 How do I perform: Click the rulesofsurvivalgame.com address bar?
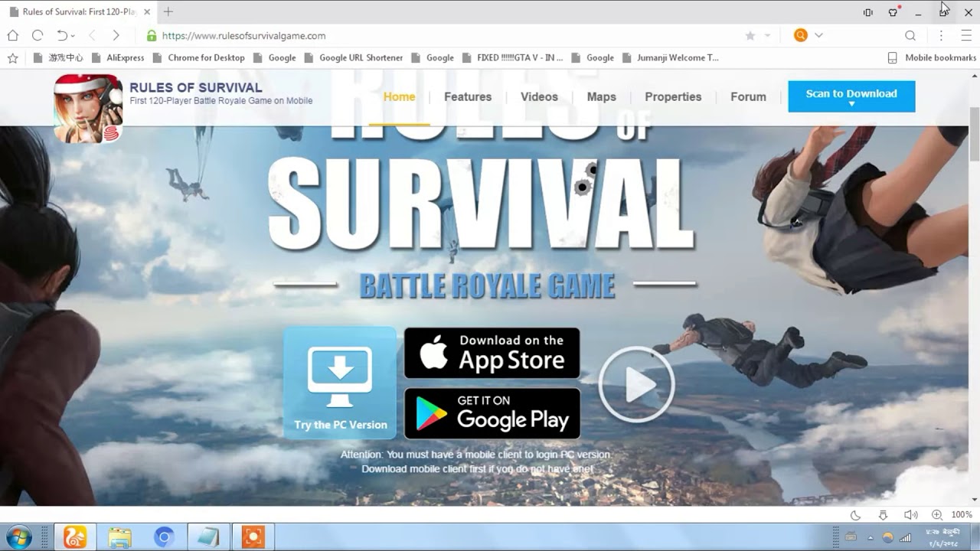point(243,35)
